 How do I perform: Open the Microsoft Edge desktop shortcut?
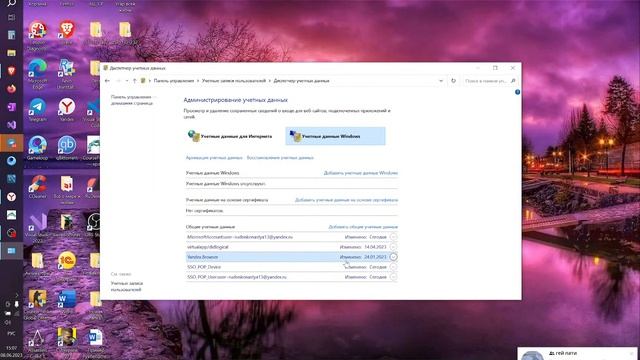pos(37,73)
